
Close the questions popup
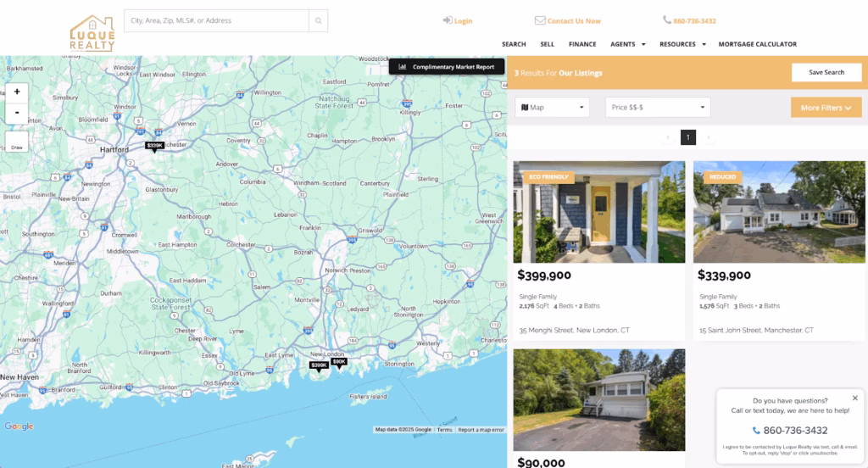(854, 398)
